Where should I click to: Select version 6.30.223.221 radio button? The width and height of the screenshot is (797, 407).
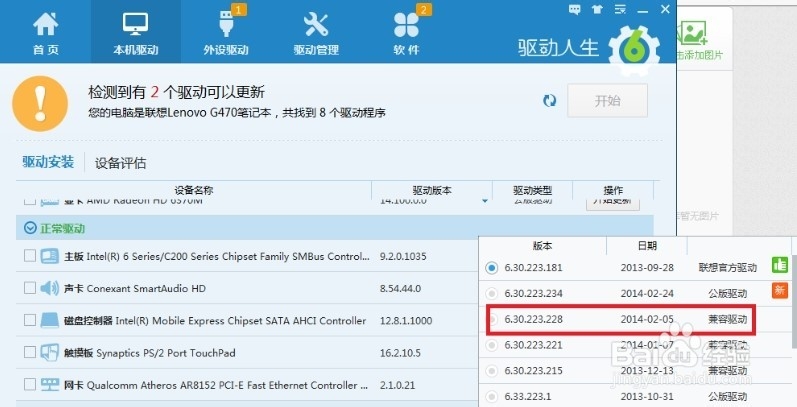tap(492, 345)
